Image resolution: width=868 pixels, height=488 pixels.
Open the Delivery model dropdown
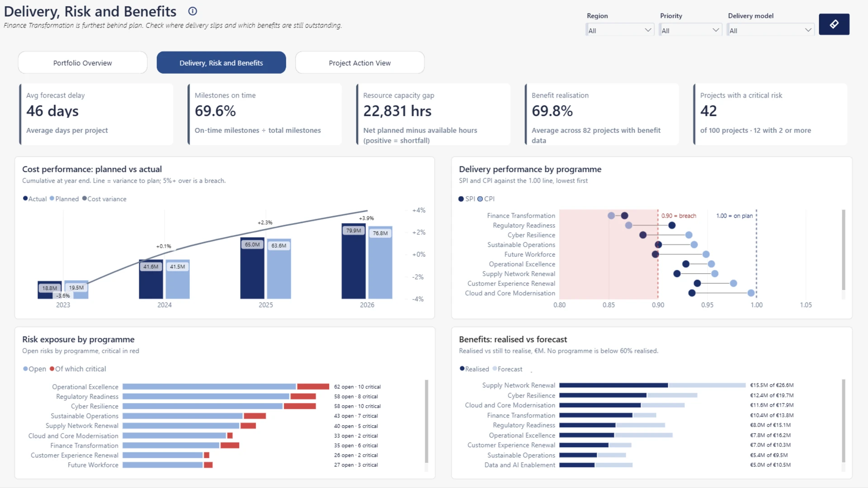tap(770, 30)
